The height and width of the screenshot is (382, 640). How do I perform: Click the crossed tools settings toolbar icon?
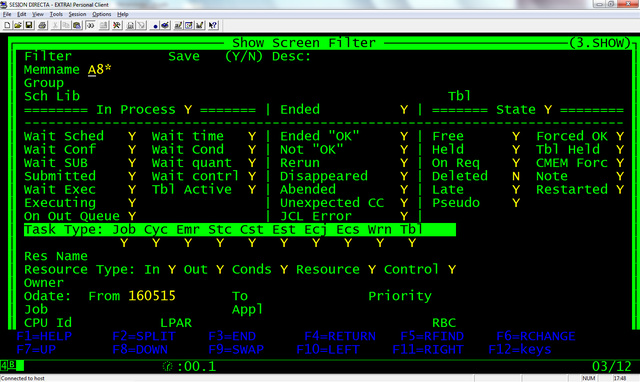117,25
